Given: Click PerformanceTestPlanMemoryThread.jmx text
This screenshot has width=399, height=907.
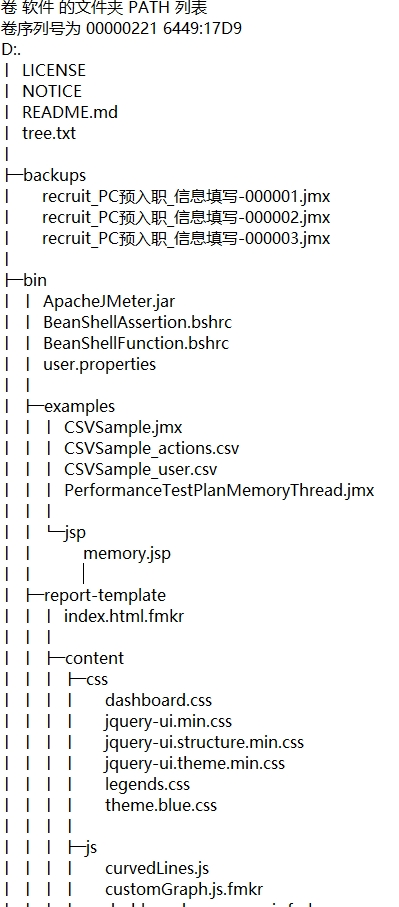Looking at the screenshot, I should click(x=219, y=491).
